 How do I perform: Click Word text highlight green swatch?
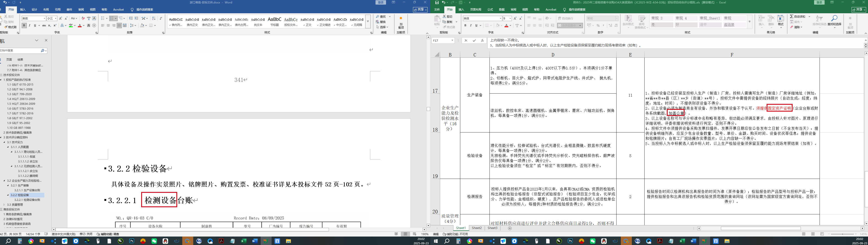click(x=71, y=25)
